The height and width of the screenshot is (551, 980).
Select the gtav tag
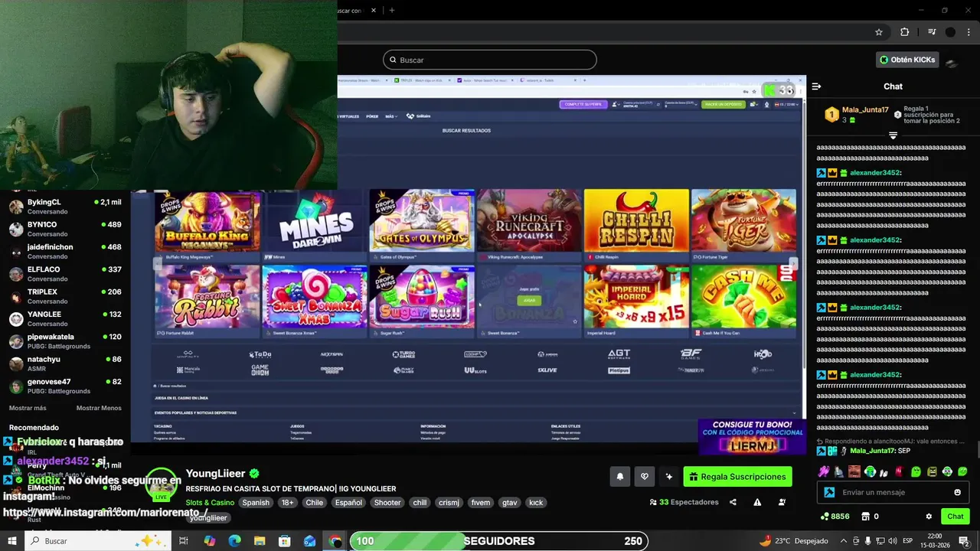[510, 503]
